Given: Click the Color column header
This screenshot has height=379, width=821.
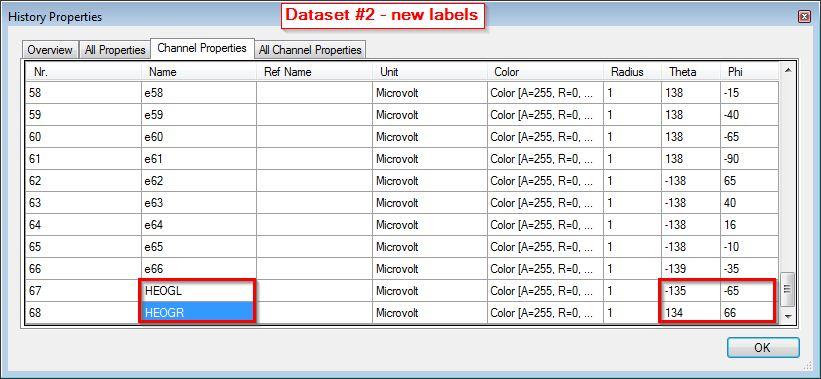Looking at the screenshot, I should pos(545,72).
